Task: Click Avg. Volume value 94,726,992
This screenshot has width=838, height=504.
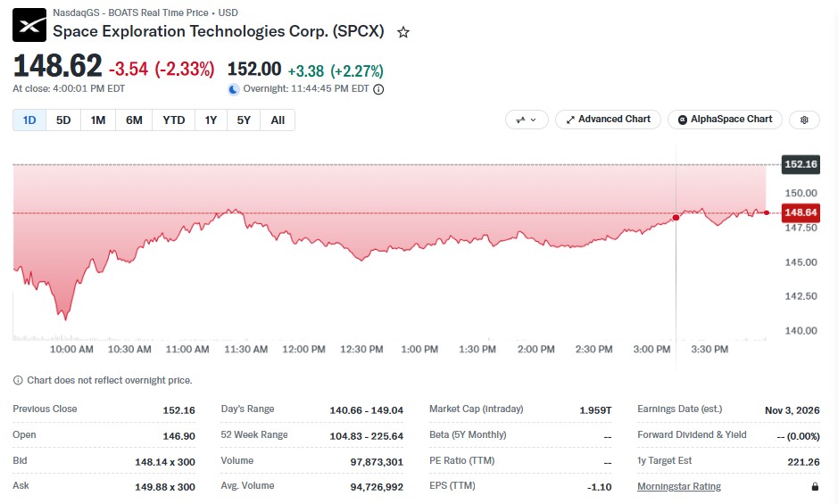Action: click(377, 487)
